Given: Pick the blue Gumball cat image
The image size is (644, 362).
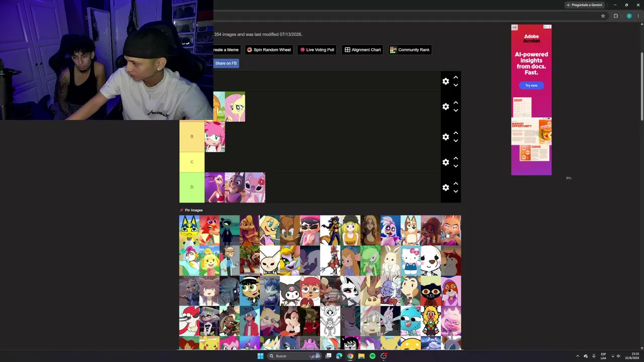Looking at the screenshot, I should coord(411,321).
